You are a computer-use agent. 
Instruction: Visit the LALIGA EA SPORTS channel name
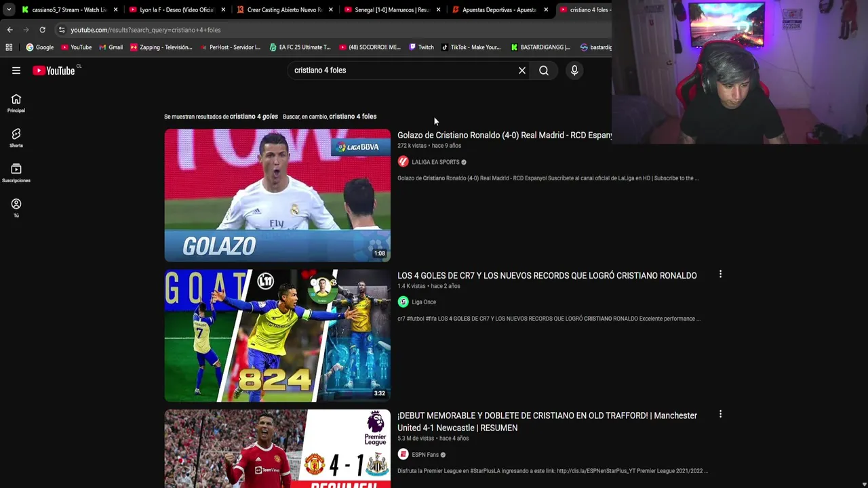[x=435, y=162]
